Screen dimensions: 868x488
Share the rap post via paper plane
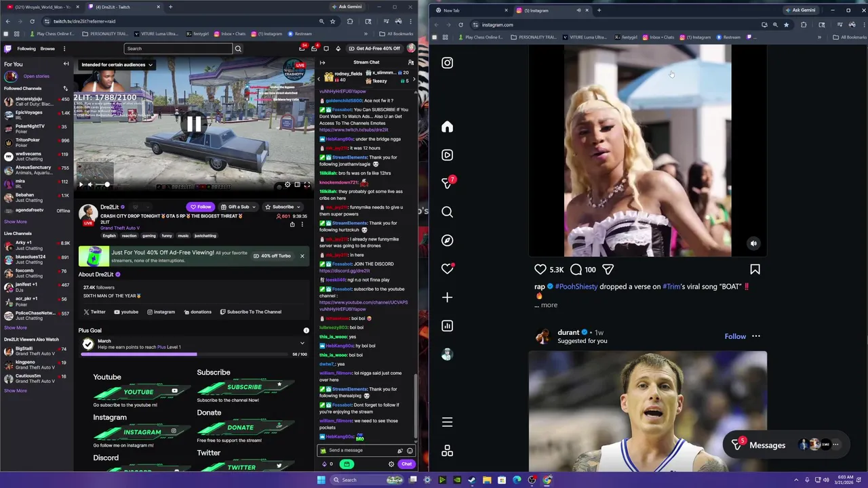(608, 269)
